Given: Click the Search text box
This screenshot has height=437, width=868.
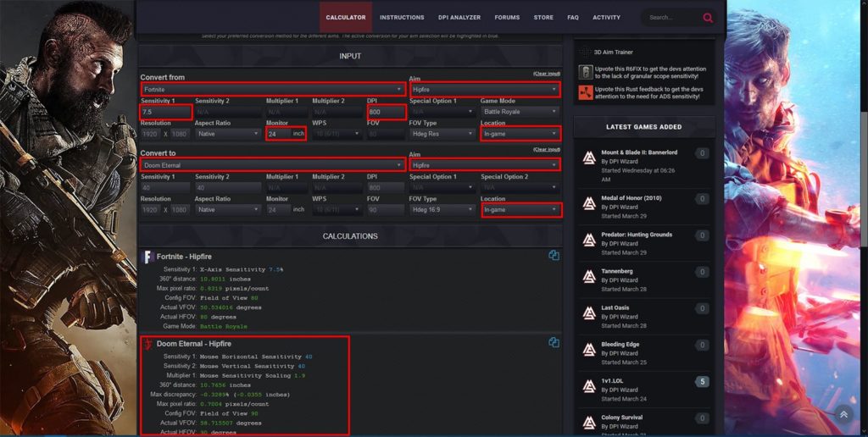Looking at the screenshot, I should pyautogui.click(x=671, y=18).
